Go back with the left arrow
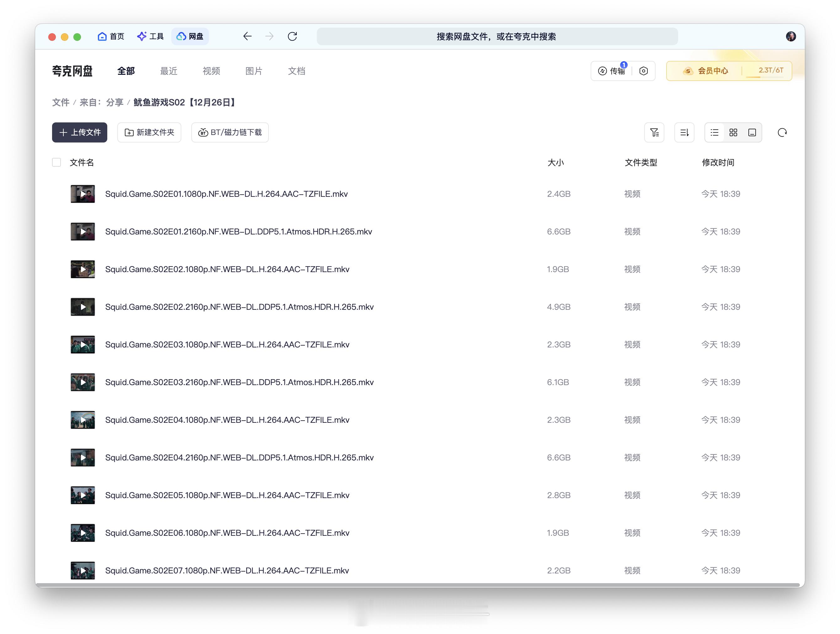The height and width of the screenshot is (634, 840). (247, 36)
